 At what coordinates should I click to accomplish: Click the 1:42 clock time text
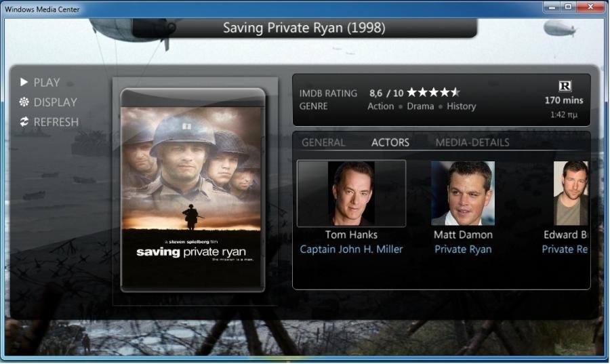pyautogui.click(x=564, y=115)
